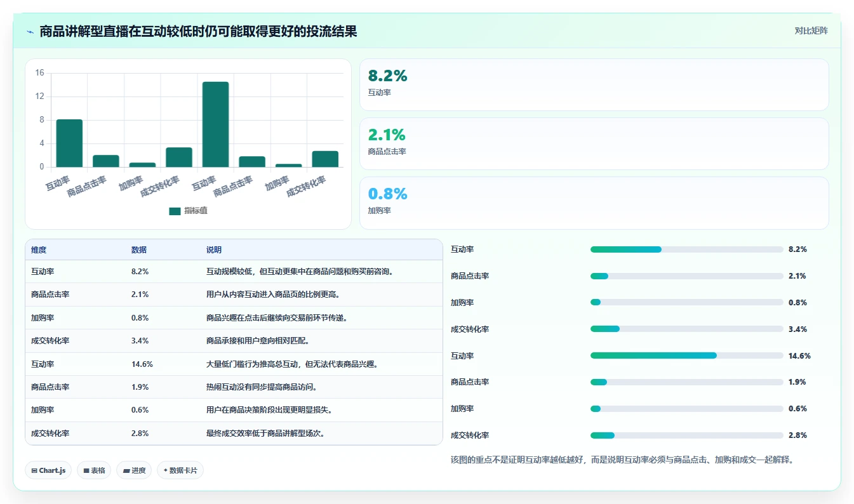The height and width of the screenshot is (504, 854).
Task: Click the tallest bar in the chart
Action: point(215,124)
